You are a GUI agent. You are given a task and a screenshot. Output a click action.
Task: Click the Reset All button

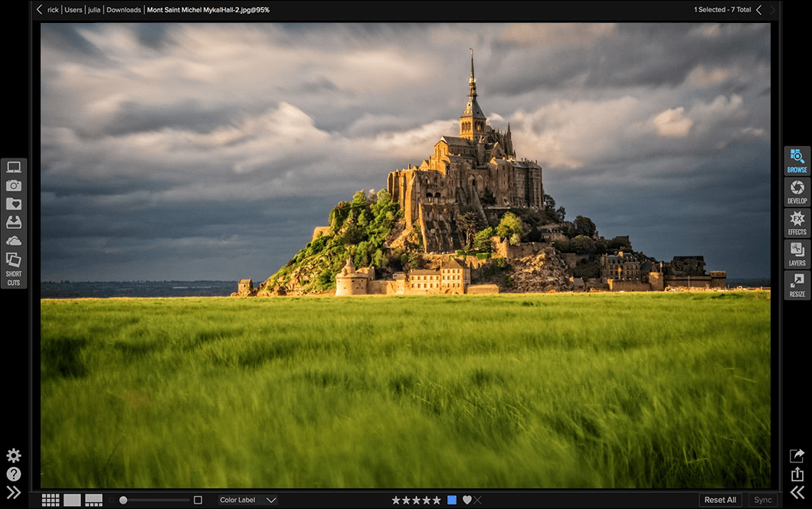click(720, 500)
